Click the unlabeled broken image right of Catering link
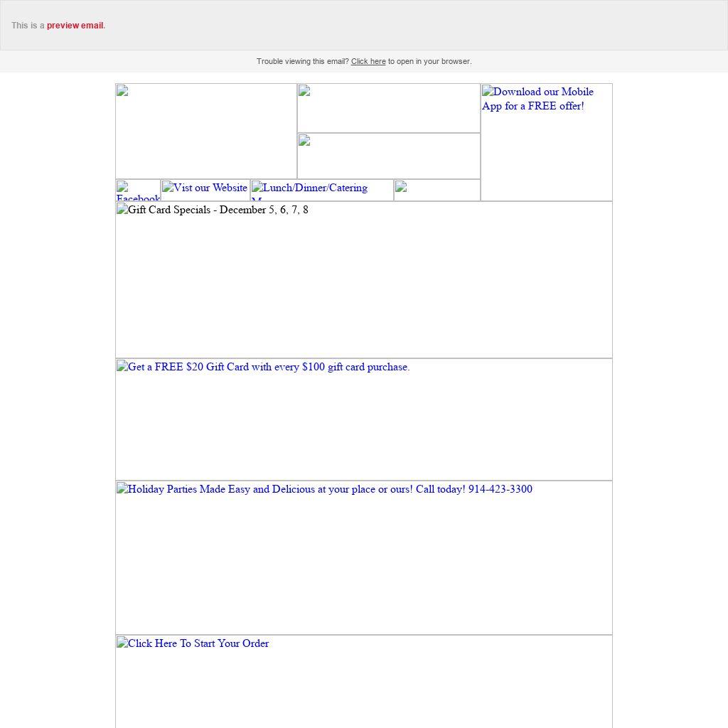This screenshot has height=728, width=728. click(401, 187)
